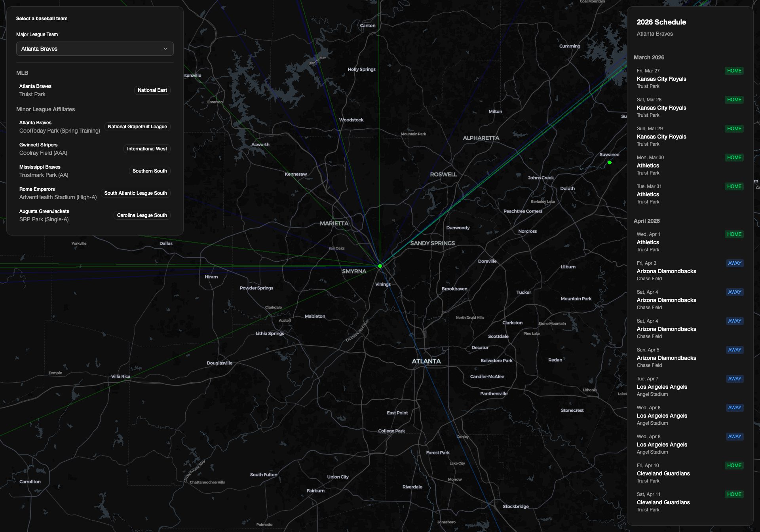The height and width of the screenshot is (532, 760).
Task: Click AWAY badge on Tue, Apr 7 game
Action: (735, 379)
